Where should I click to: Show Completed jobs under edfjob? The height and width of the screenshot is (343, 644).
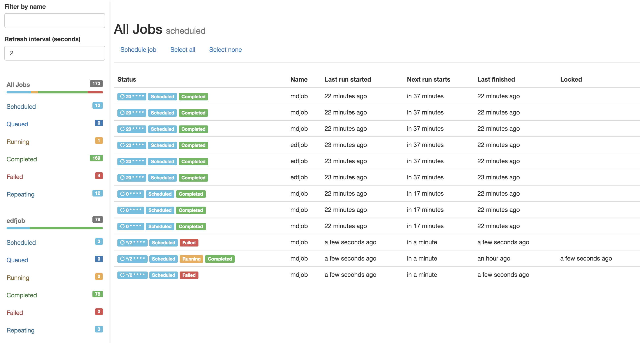coord(21,295)
